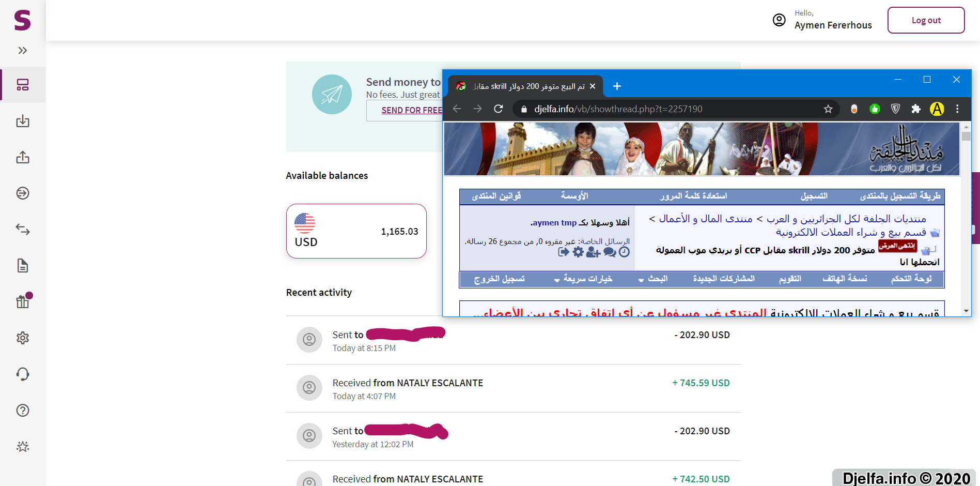Open the Withdraw icon in sidebar

(23, 157)
